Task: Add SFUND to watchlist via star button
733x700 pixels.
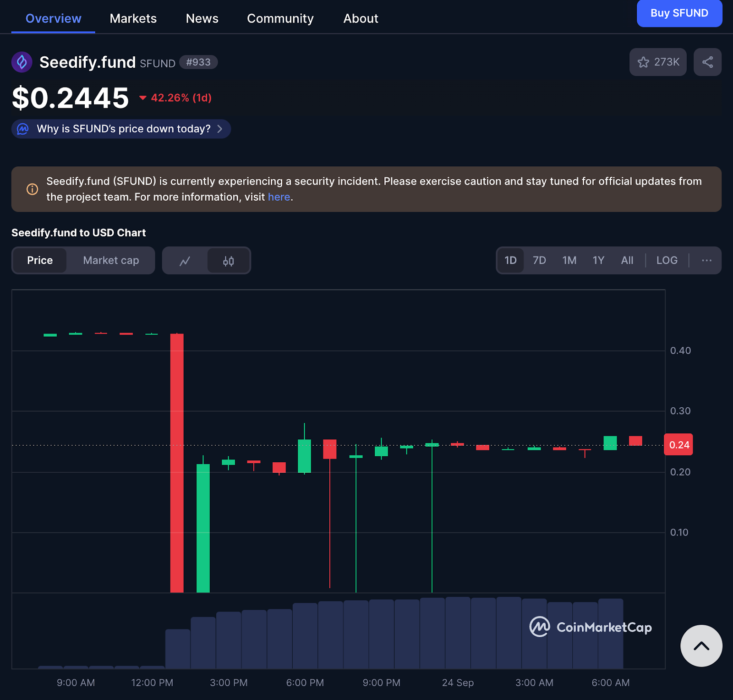Action: click(658, 62)
